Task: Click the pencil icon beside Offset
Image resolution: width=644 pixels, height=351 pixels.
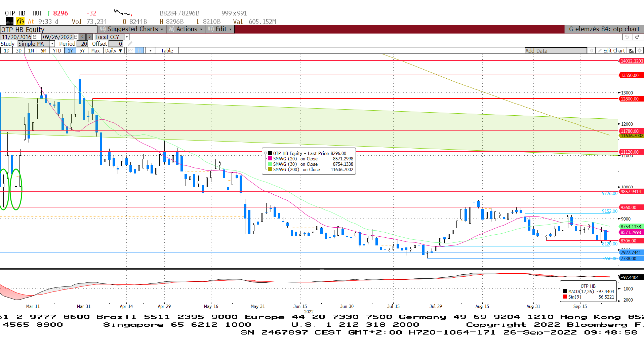Action: [130, 44]
